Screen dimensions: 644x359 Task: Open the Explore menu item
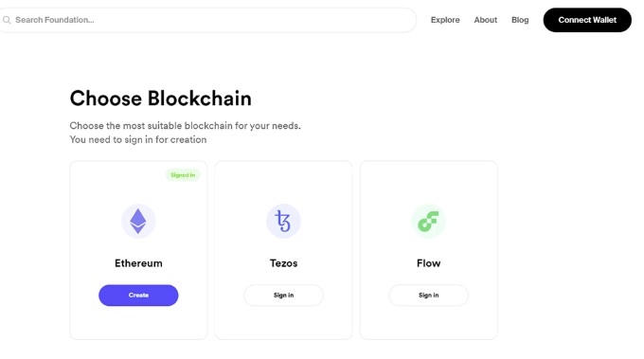coord(445,20)
